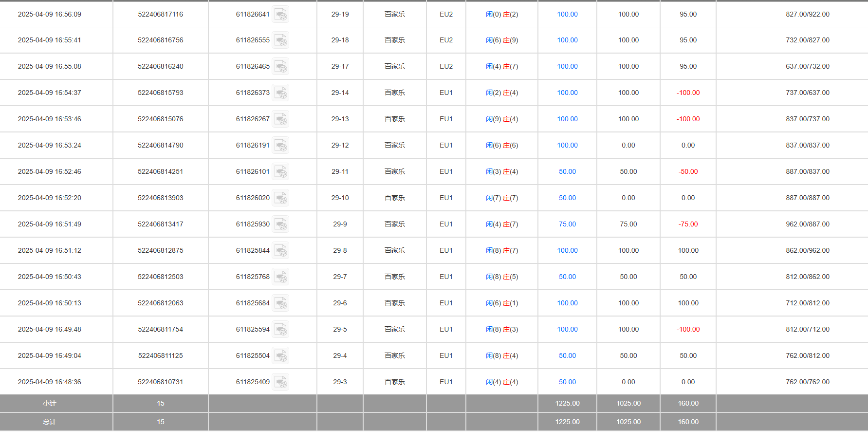Click blue 100.00 bet amount at 16:56:09

(x=567, y=15)
